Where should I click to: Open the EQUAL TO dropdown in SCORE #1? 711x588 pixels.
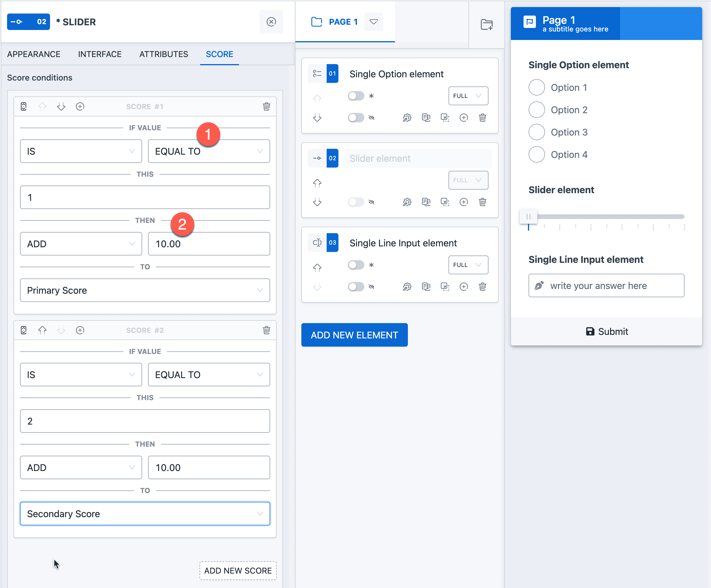click(209, 151)
